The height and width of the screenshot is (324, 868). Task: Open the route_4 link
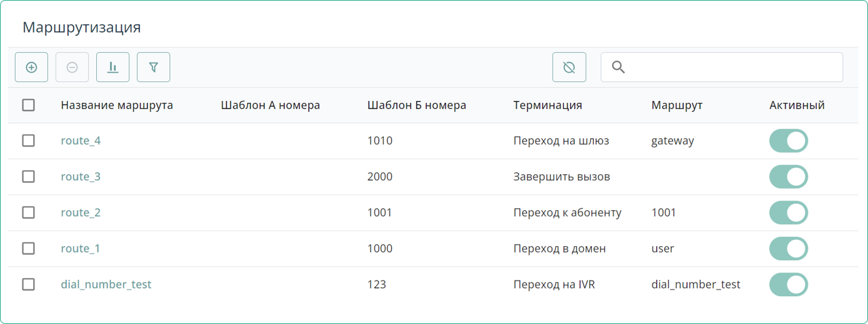click(x=81, y=141)
